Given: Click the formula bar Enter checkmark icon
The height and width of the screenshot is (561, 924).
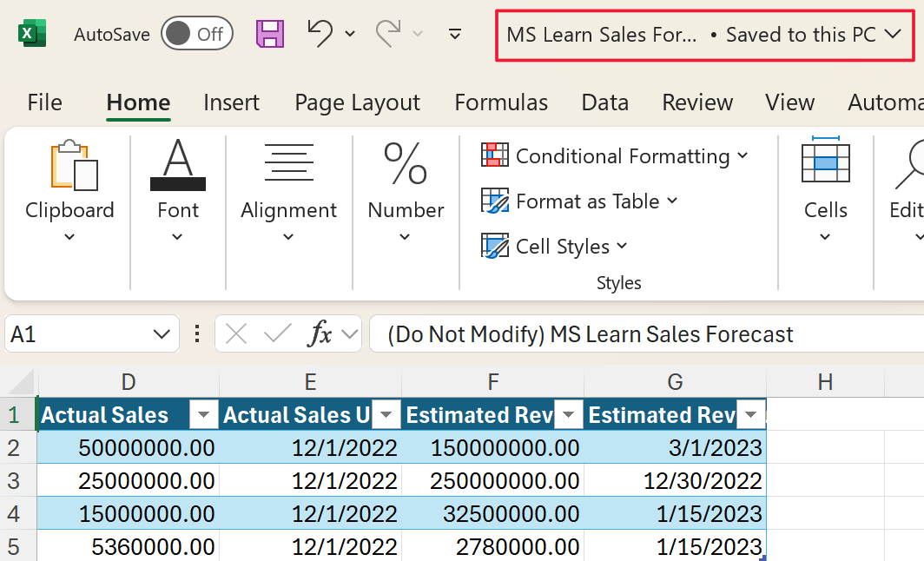Looking at the screenshot, I should [x=278, y=334].
